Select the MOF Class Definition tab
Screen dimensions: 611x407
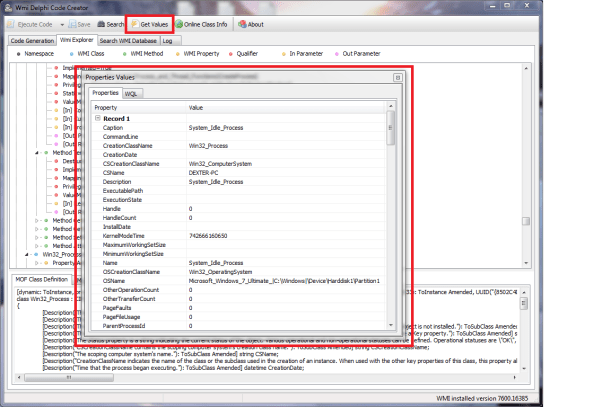[x=41, y=280]
